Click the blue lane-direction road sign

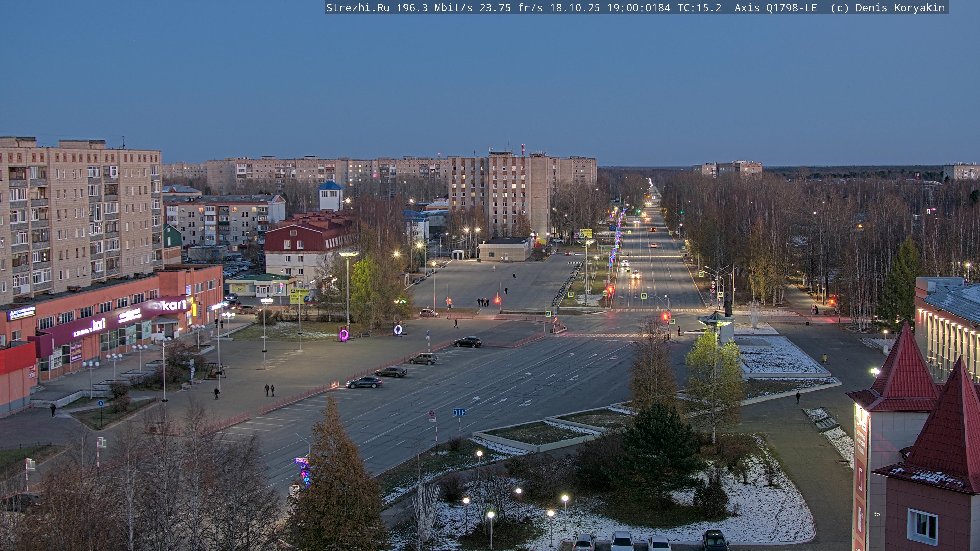click(x=459, y=412)
